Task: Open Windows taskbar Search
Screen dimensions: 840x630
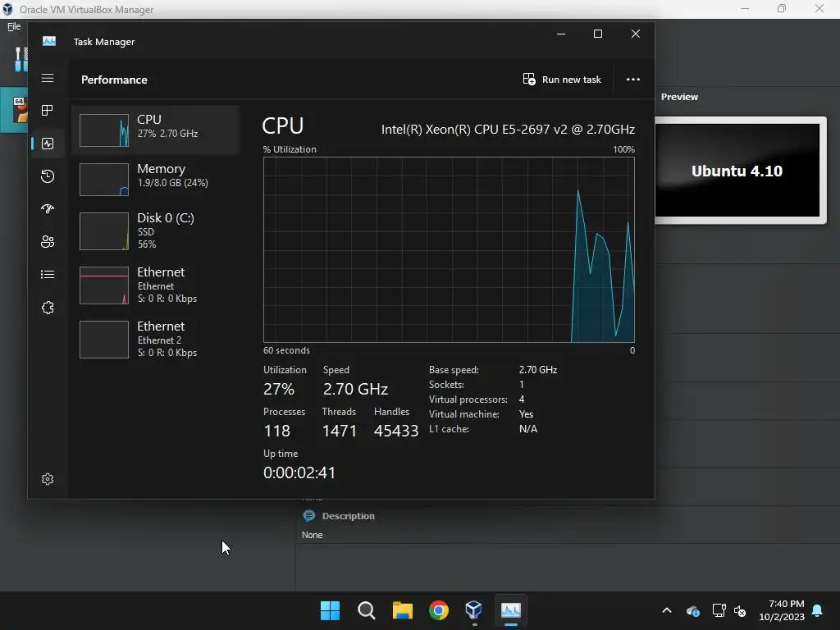Action: [367, 610]
